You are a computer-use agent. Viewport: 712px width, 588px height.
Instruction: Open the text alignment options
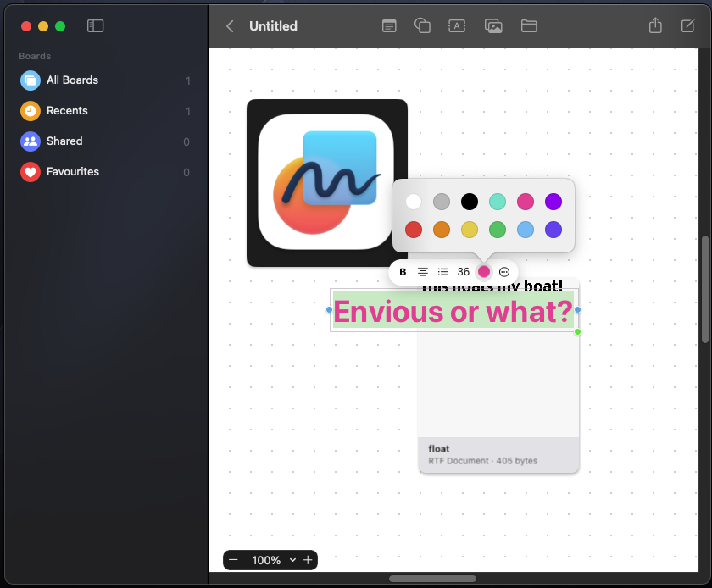[x=423, y=272]
